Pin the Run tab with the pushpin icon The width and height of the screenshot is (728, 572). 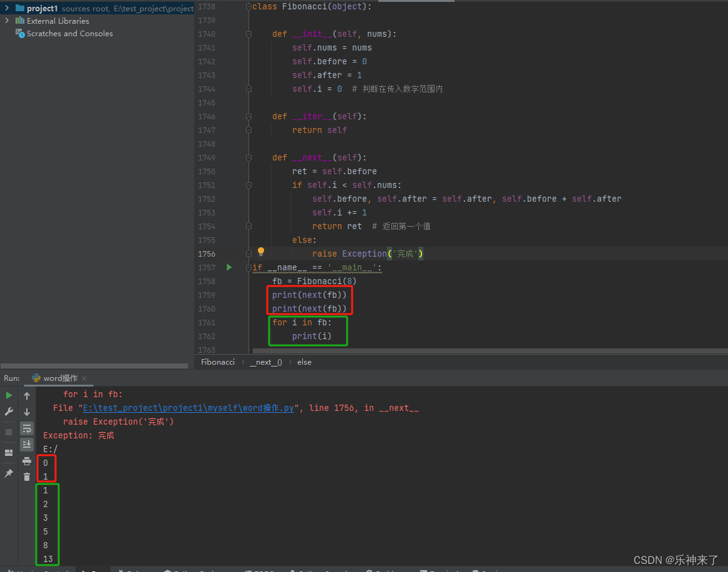tap(9, 473)
